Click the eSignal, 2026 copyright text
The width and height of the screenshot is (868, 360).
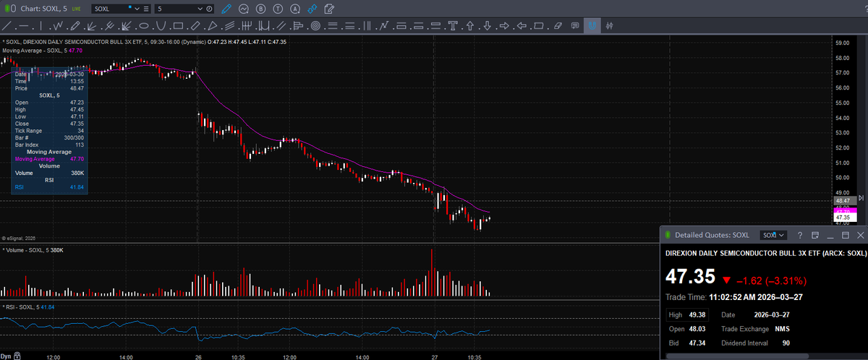(19, 238)
